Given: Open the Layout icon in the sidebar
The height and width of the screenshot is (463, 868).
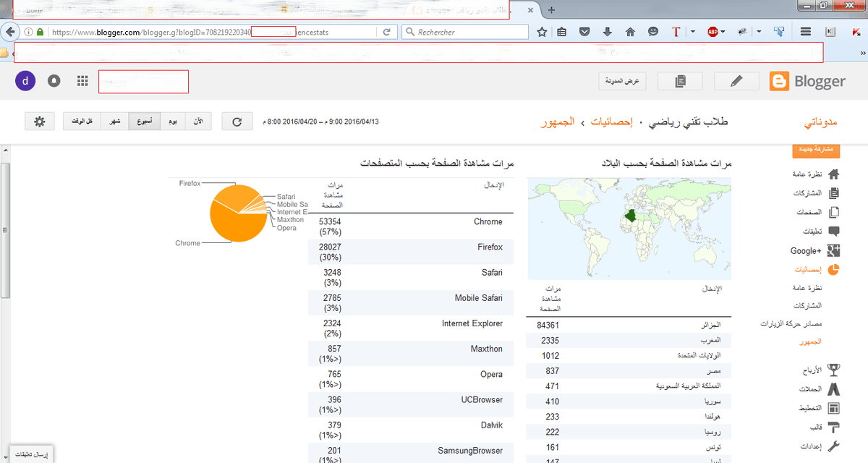Looking at the screenshot, I should pos(833,409).
